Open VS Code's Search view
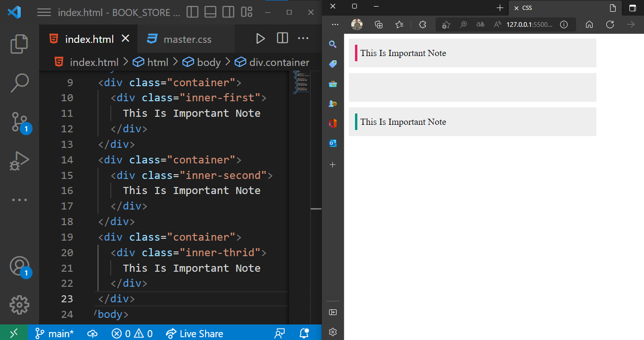 point(19,83)
